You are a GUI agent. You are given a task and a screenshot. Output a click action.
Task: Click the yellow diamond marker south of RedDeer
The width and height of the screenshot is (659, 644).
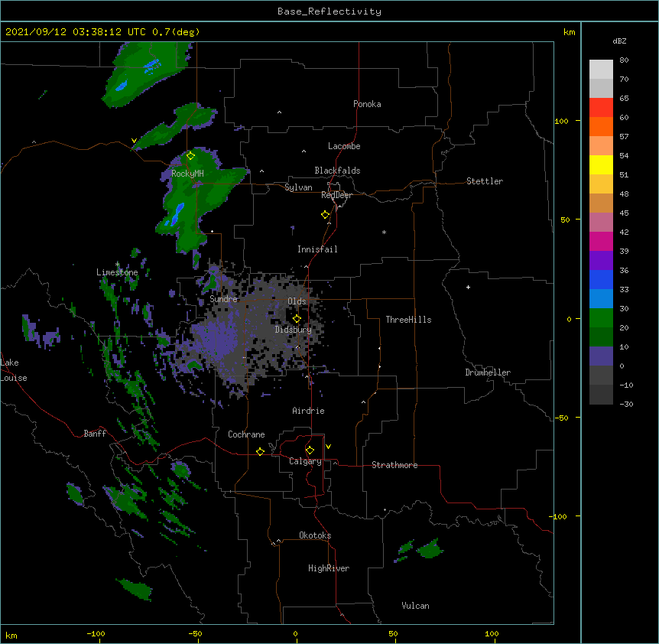[325, 215]
